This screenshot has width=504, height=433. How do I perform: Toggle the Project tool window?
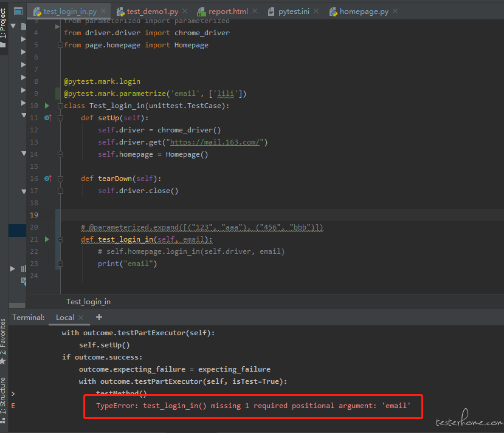pos(3,29)
